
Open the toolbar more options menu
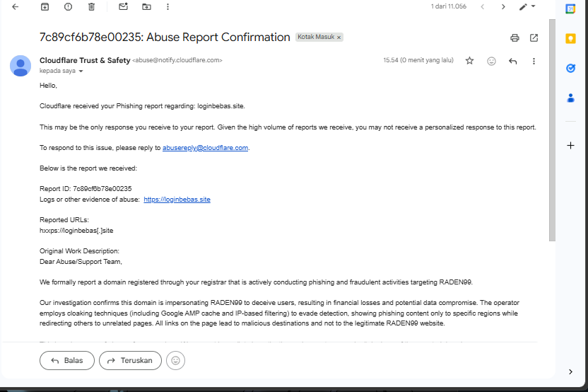[x=167, y=7]
